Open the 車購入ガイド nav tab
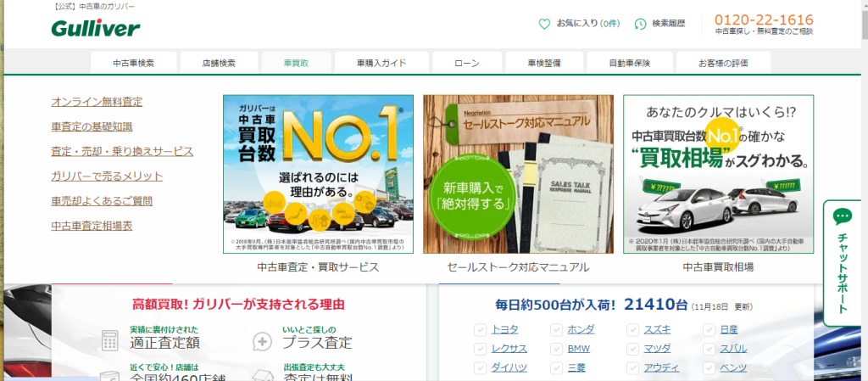 pyautogui.click(x=381, y=63)
